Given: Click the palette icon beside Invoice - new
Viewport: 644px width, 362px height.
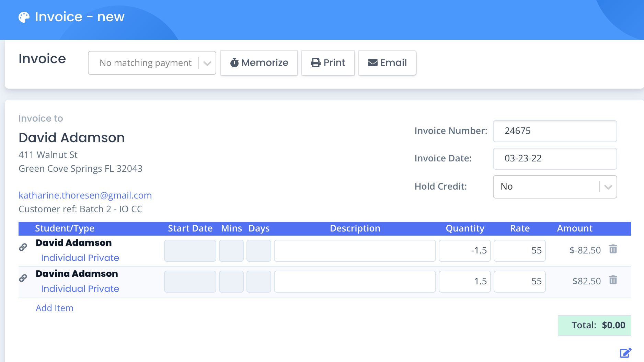Looking at the screenshot, I should [24, 17].
